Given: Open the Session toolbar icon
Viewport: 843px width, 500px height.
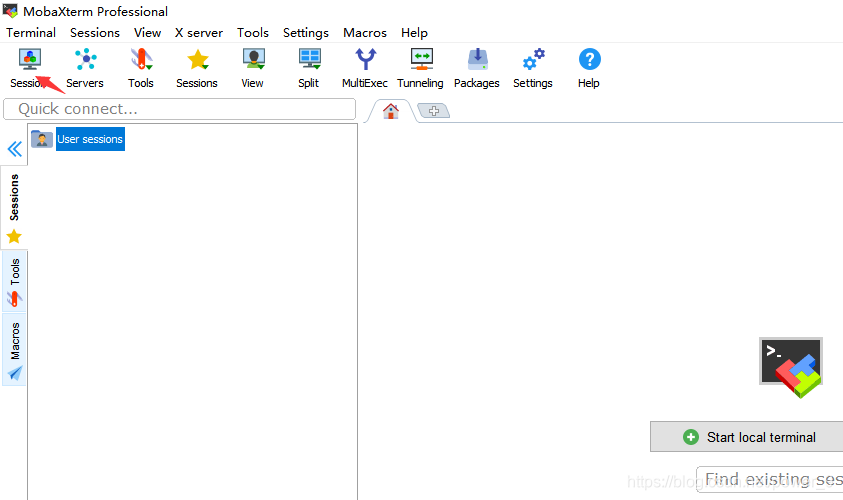Looking at the screenshot, I should click(30, 59).
